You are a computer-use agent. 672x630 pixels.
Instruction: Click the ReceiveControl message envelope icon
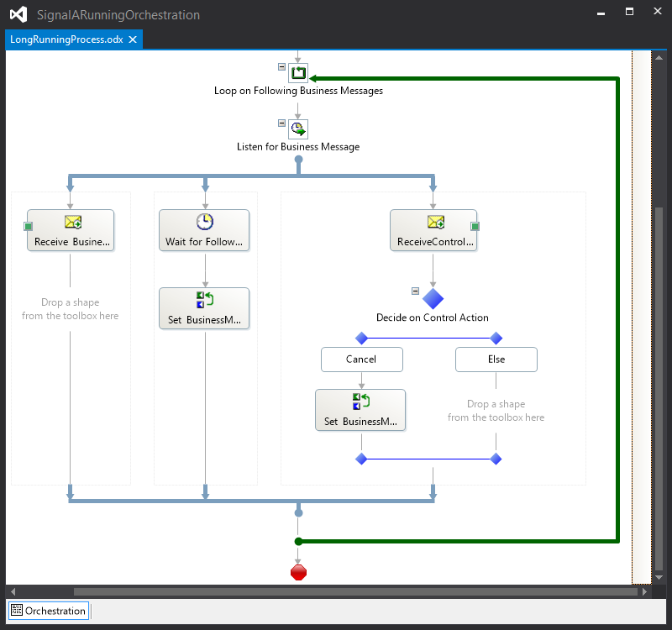[436, 222]
